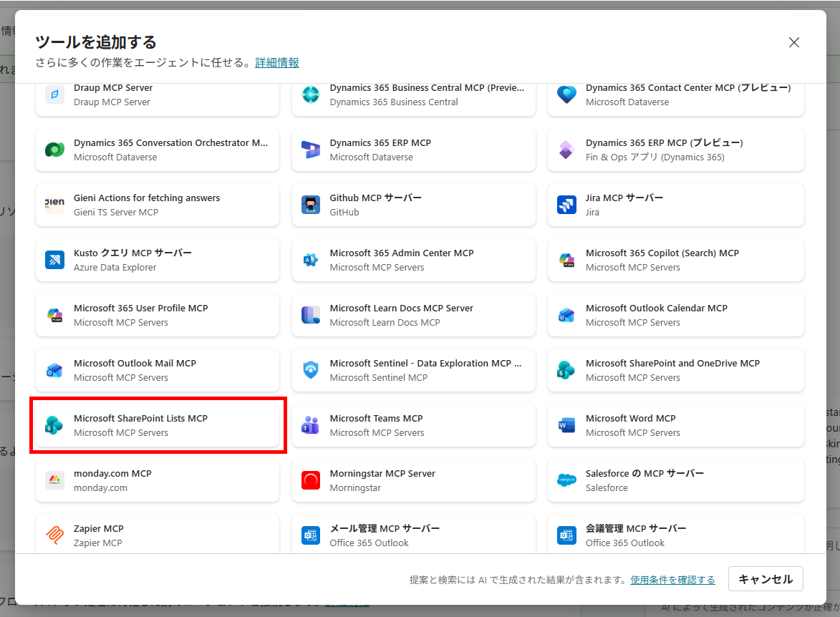Click the Gieni TS Server MCP subtitle
Screen dimensions: 840x617
[116, 212]
